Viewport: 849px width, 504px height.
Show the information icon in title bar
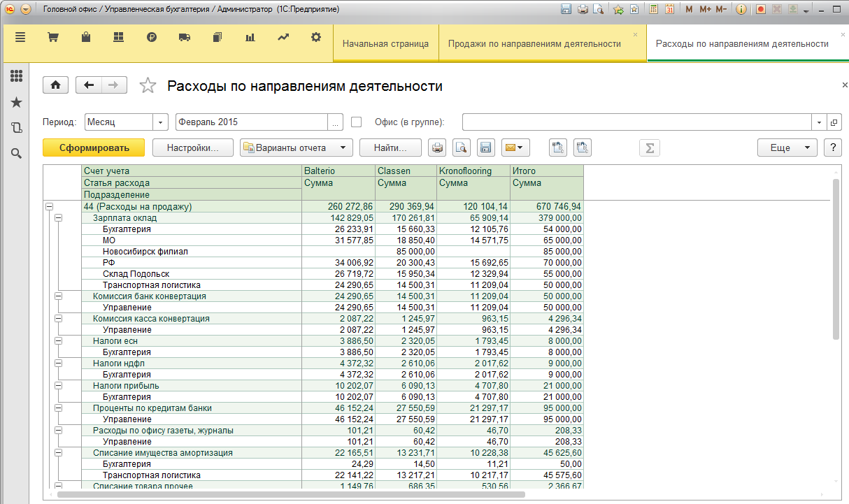[741, 10]
